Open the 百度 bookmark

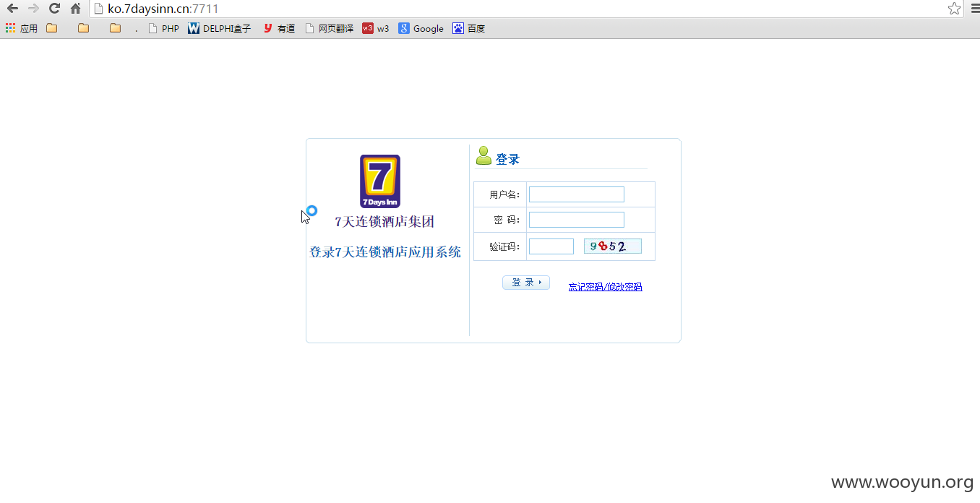[x=469, y=28]
